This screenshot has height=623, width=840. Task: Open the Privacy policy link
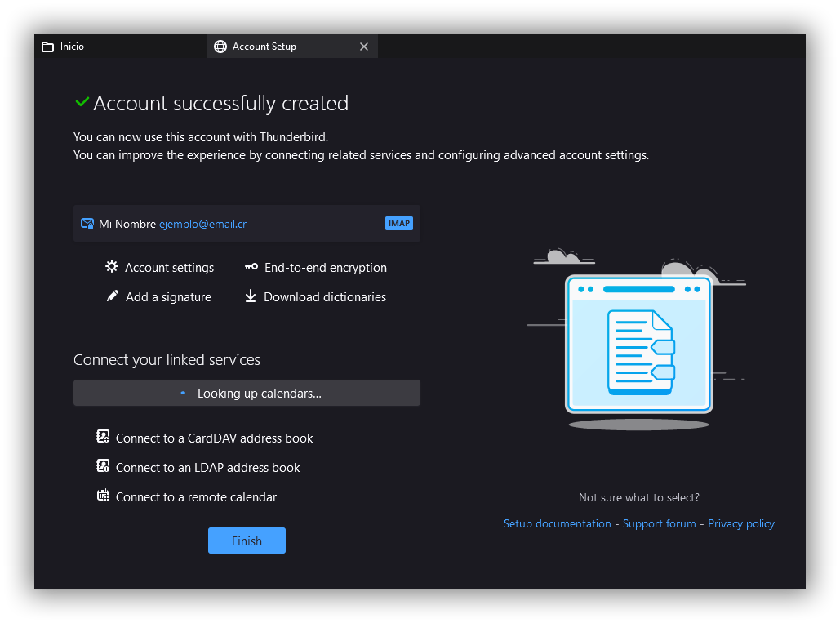tap(740, 523)
